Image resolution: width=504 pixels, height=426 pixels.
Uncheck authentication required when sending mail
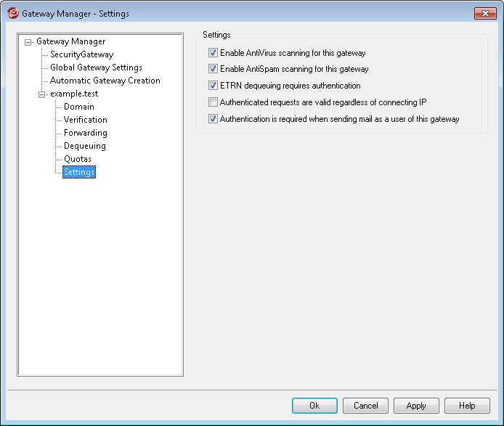pos(214,119)
